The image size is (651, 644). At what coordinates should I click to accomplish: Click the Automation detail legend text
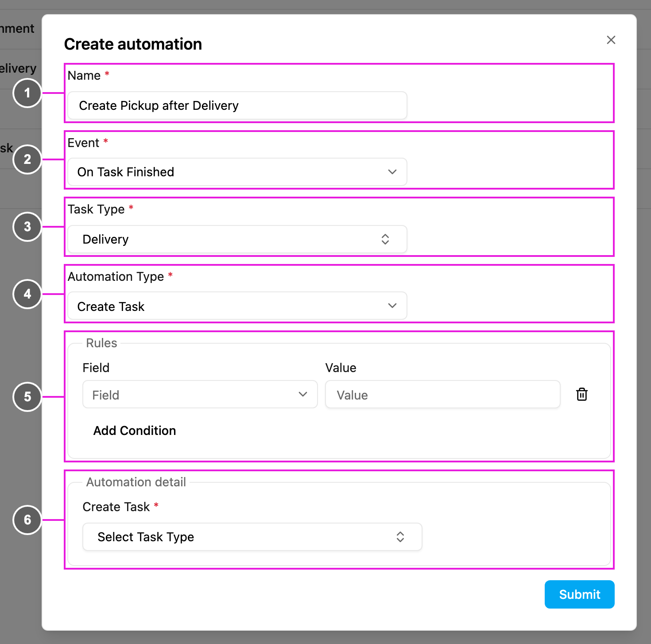pyautogui.click(x=136, y=482)
